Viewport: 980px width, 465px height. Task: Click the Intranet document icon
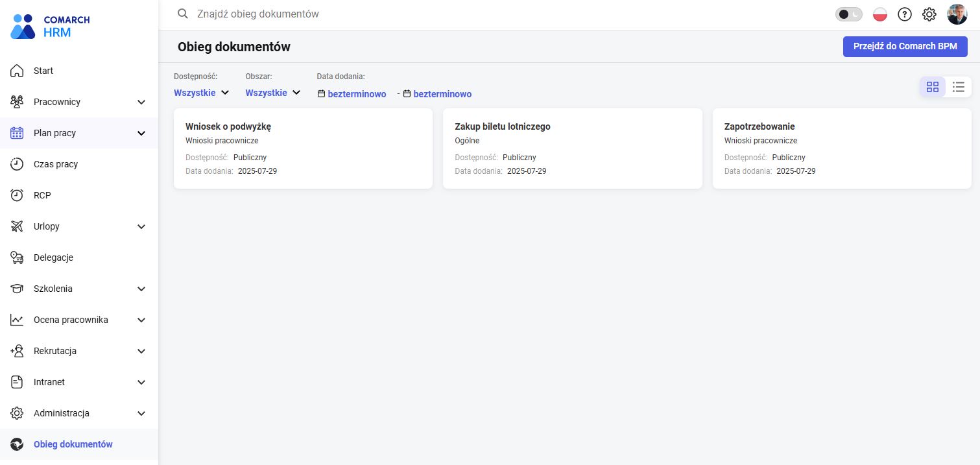[18, 382]
